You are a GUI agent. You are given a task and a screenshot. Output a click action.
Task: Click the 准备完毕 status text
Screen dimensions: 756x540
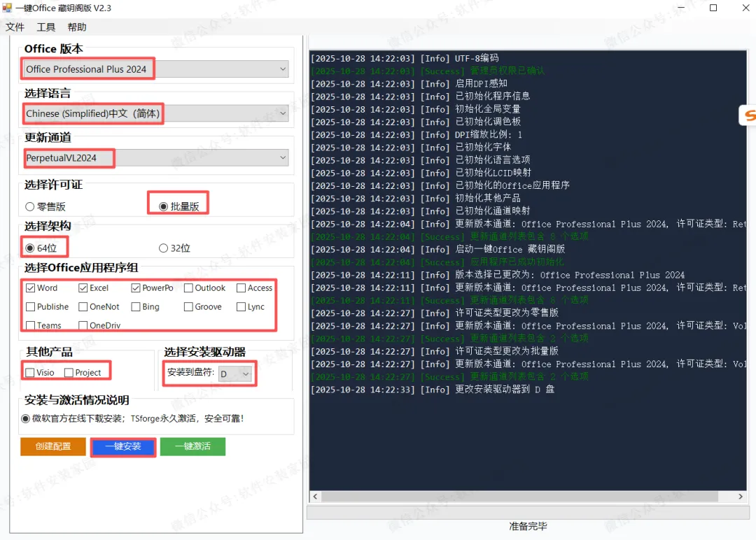pyautogui.click(x=528, y=527)
